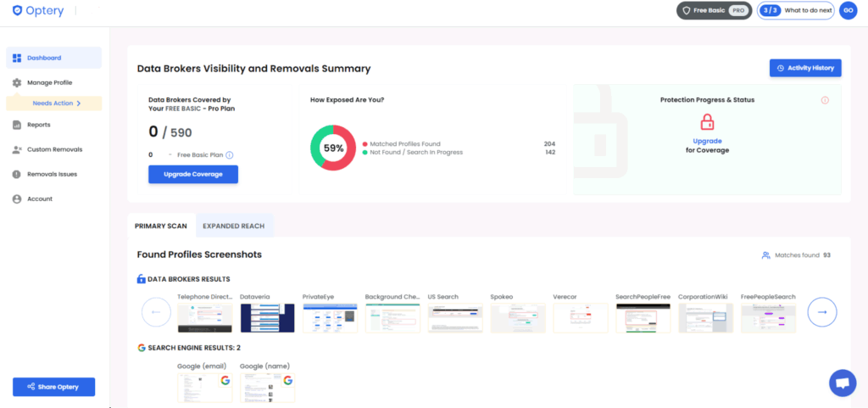
Task: Open Dashboard in sidebar
Action: point(53,59)
